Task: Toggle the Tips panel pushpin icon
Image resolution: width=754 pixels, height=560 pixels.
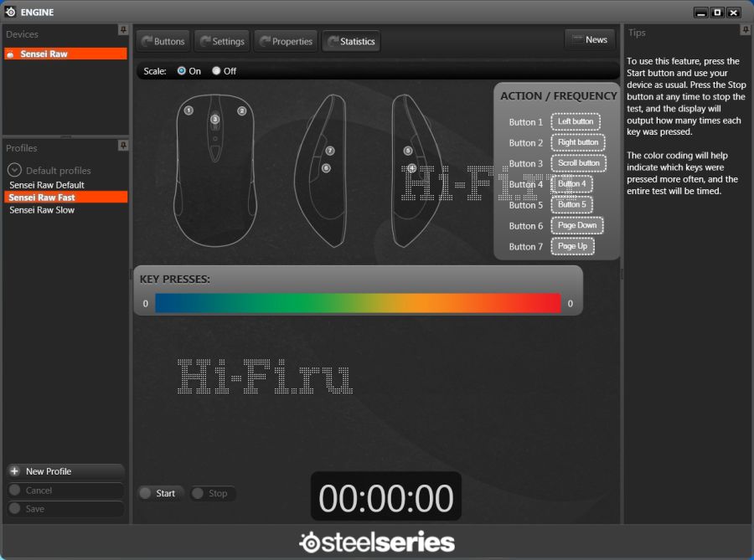Action: click(745, 30)
